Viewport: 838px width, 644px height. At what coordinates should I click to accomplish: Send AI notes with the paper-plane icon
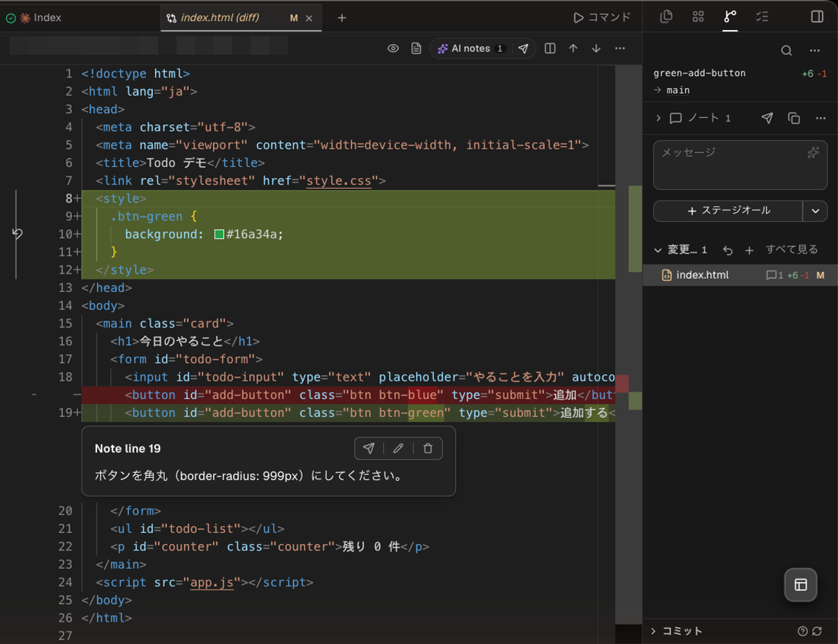[x=524, y=48]
